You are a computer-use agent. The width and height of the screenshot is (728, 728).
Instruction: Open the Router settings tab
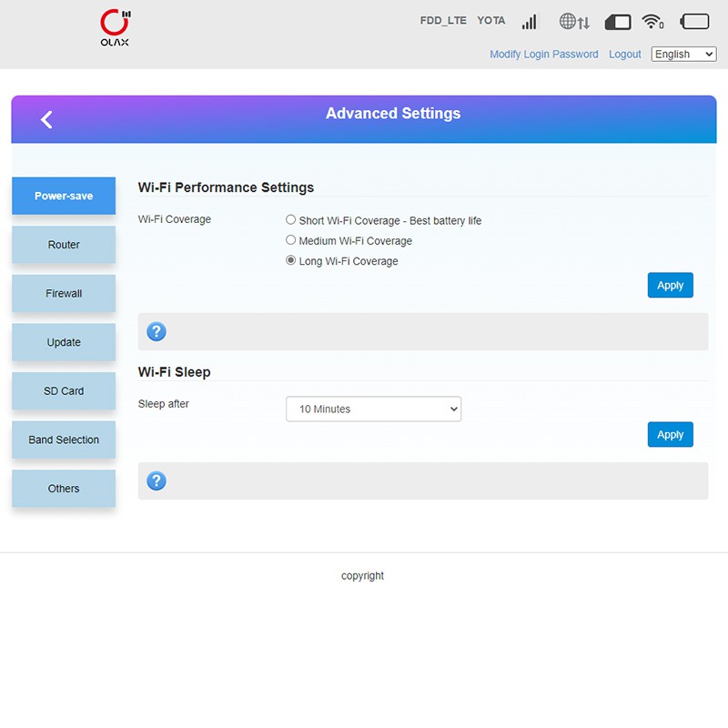pyautogui.click(x=64, y=245)
